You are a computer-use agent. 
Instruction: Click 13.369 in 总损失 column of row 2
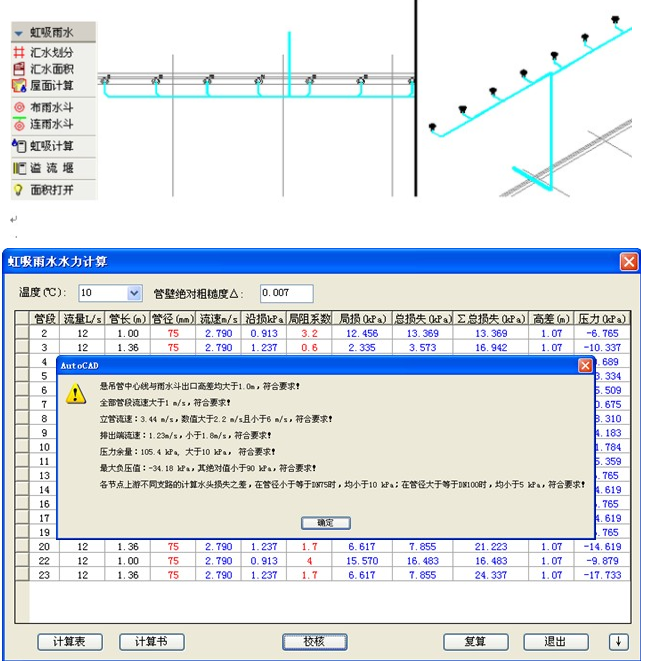click(x=423, y=333)
